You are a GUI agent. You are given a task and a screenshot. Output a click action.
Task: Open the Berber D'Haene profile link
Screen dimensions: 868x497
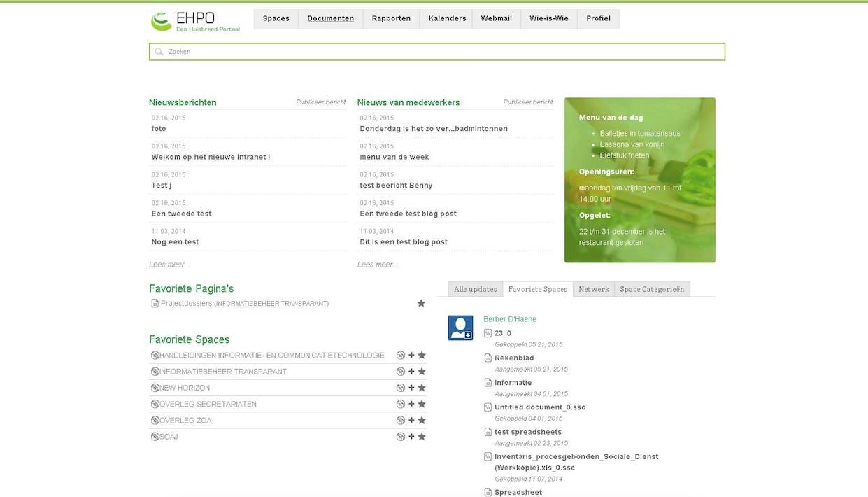pyautogui.click(x=510, y=319)
